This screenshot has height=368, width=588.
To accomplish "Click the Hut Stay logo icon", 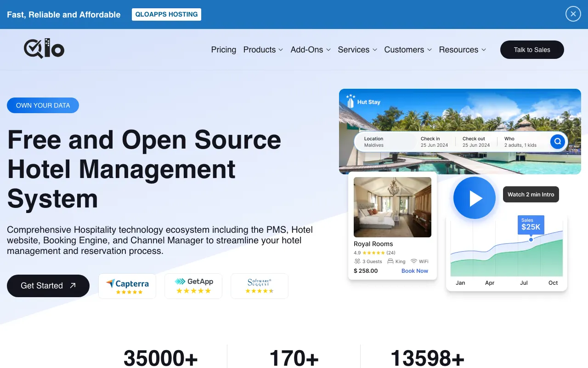I will coord(351,102).
